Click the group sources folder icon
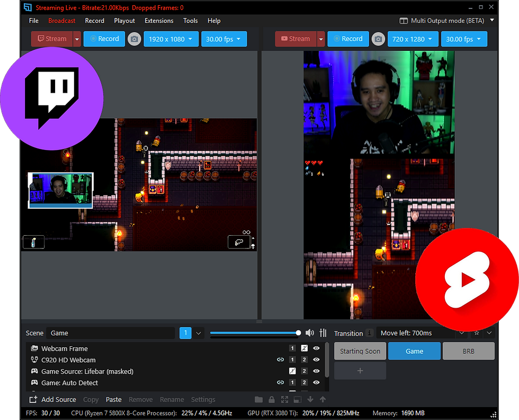This screenshot has width=519, height=420. 259,399
